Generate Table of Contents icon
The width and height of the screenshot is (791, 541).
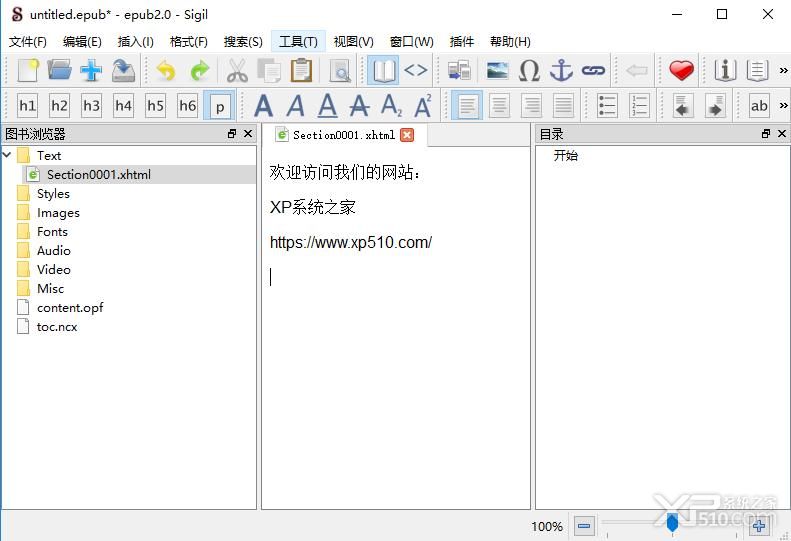[x=757, y=70]
